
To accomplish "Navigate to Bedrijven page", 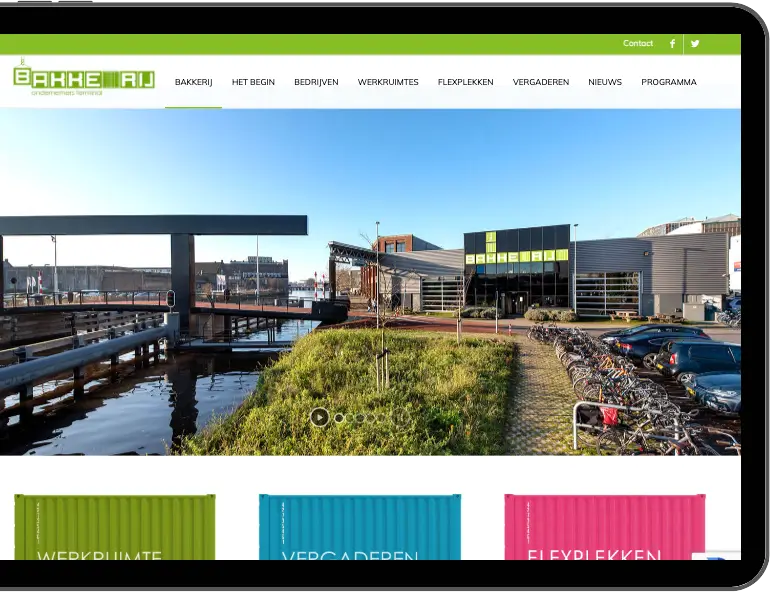I will [x=316, y=82].
